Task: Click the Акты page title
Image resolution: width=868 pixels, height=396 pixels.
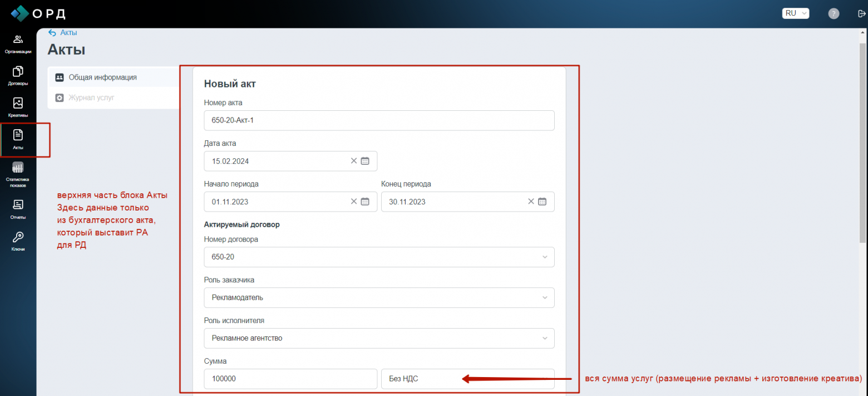Action: (66, 50)
